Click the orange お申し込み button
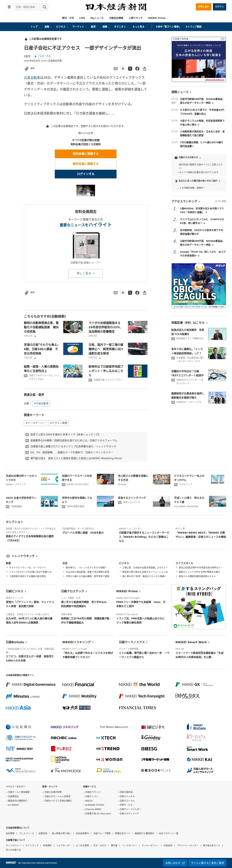The width and height of the screenshot is (232, 868). click(203, 7)
